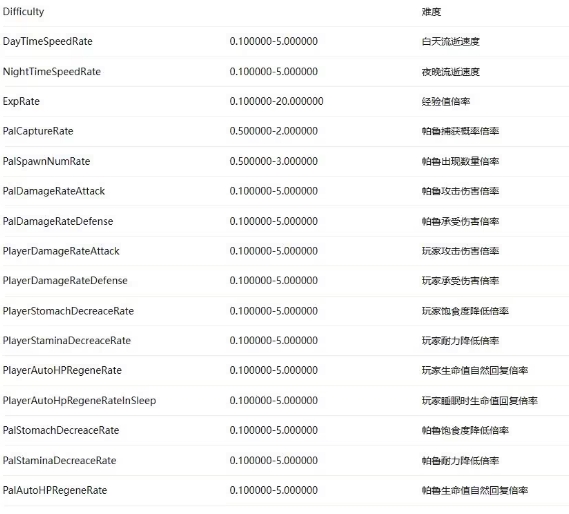This screenshot has height=514, width=569.
Task: Click the PlayerAutoHpRegeneRateInSleep parameter text
Action: tap(79, 400)
